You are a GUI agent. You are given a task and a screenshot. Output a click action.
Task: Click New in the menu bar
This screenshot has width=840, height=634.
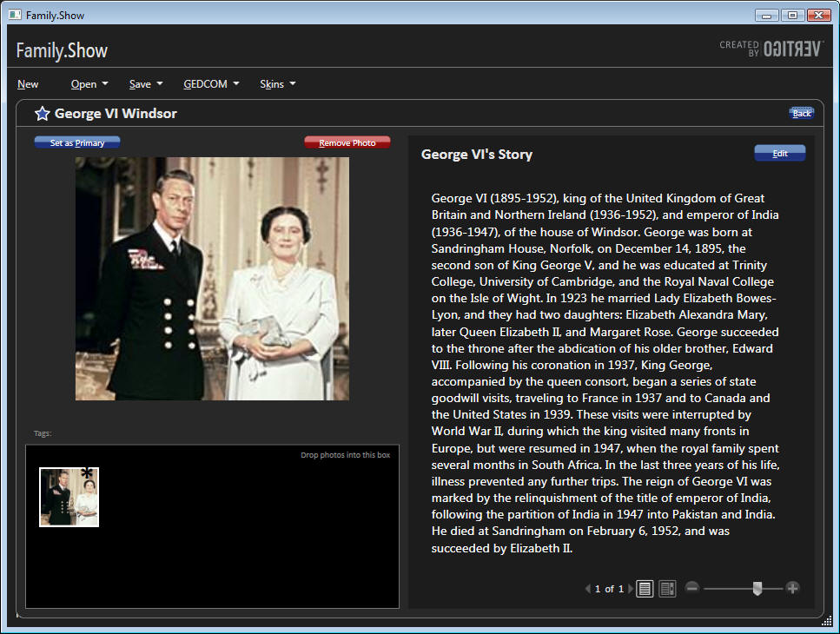pos(28,84)
